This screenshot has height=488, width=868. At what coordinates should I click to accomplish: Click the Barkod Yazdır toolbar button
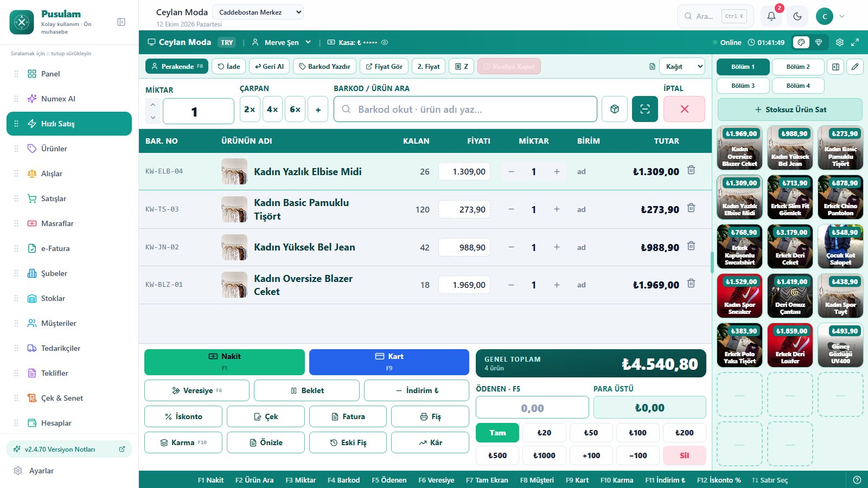[324, 66]
